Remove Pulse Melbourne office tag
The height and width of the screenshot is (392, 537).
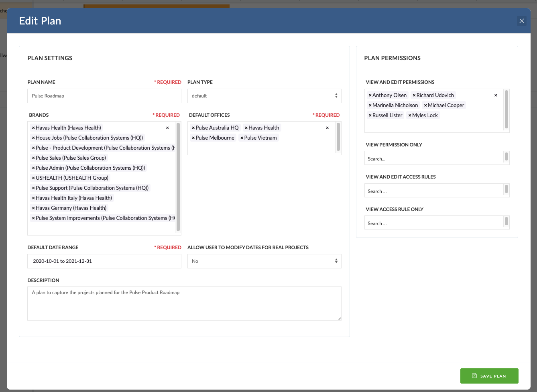click(193, 138)
